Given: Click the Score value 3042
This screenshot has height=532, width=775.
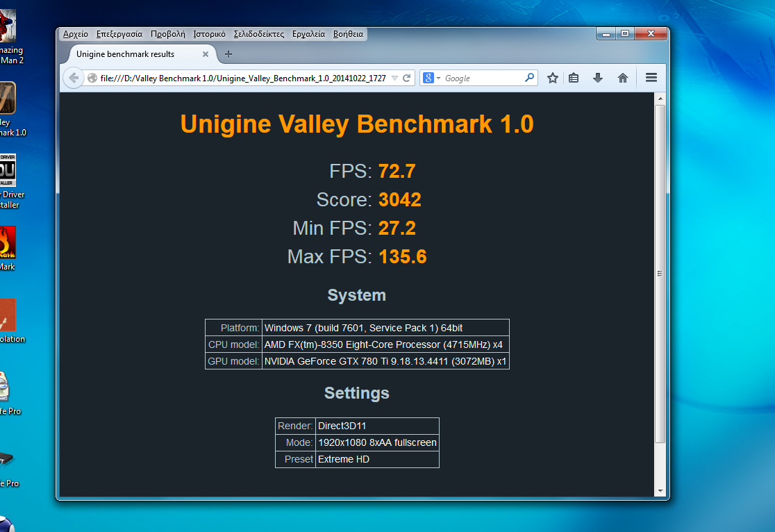Looking at the screenshot, I should click(400, 200).
